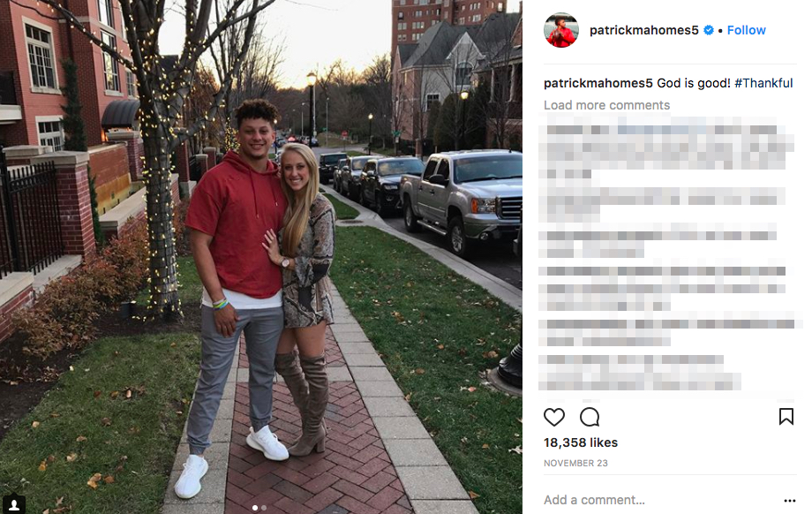Save post with the bookmark icon
This screenshot has height=514, width=812.
786,417
